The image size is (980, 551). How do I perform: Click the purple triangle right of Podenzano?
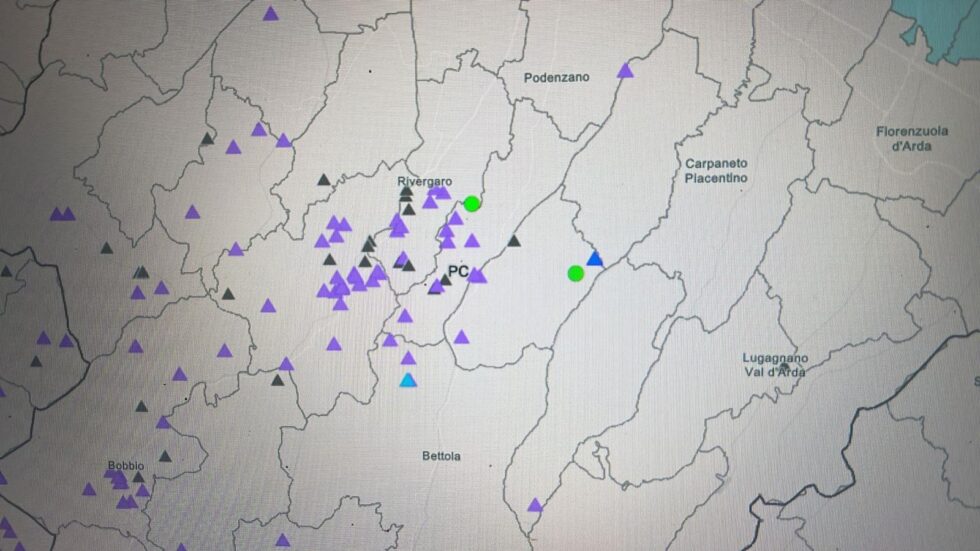coord(625,70)
